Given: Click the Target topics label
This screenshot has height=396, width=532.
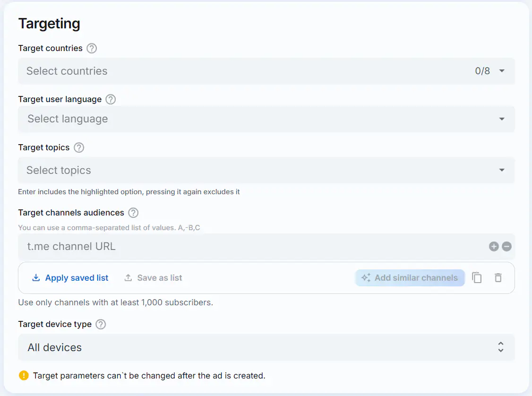Looking at the screenshot, I should [x=44, y=147].
